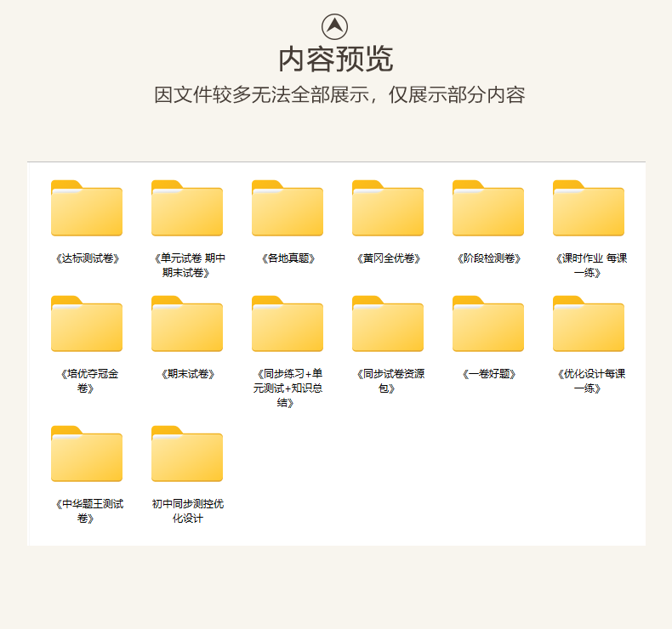Image resolution: width=672 pixels, height=629 pixels.
Task: Open the 初中同步测控优化设计 folder icon
Action: tap(187, 454)
